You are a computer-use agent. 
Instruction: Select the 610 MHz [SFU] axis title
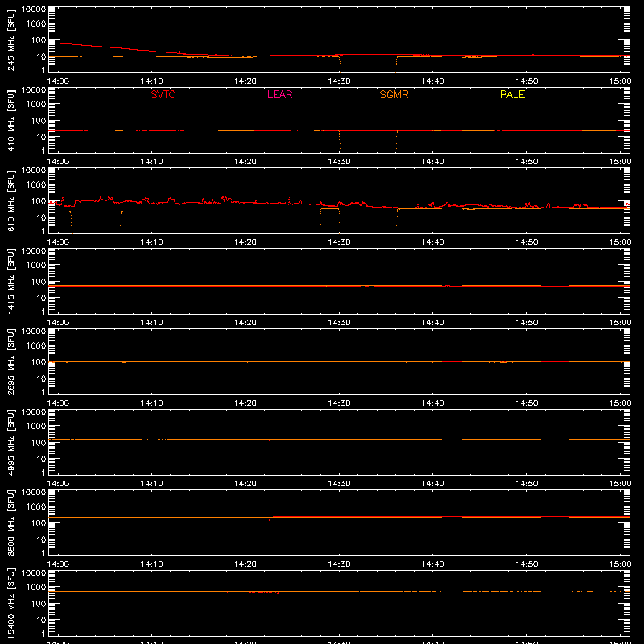(x=11, y=200)
